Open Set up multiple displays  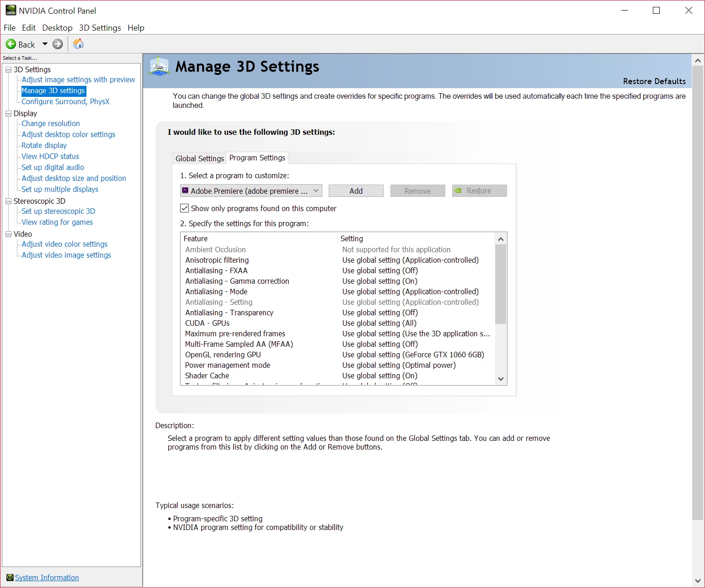pos(60,189)
